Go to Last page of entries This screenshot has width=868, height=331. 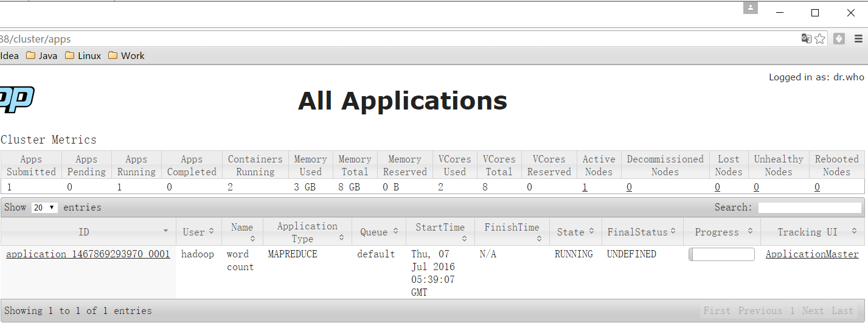842,311
